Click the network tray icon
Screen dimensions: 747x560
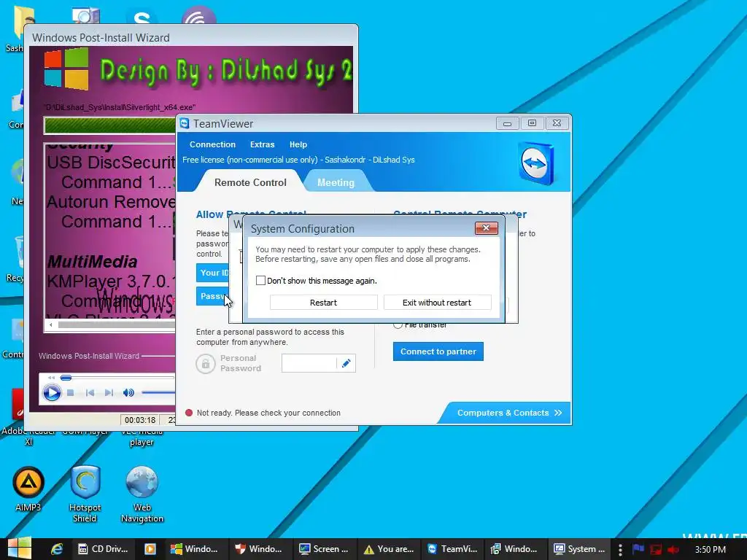tap(656, 550)
